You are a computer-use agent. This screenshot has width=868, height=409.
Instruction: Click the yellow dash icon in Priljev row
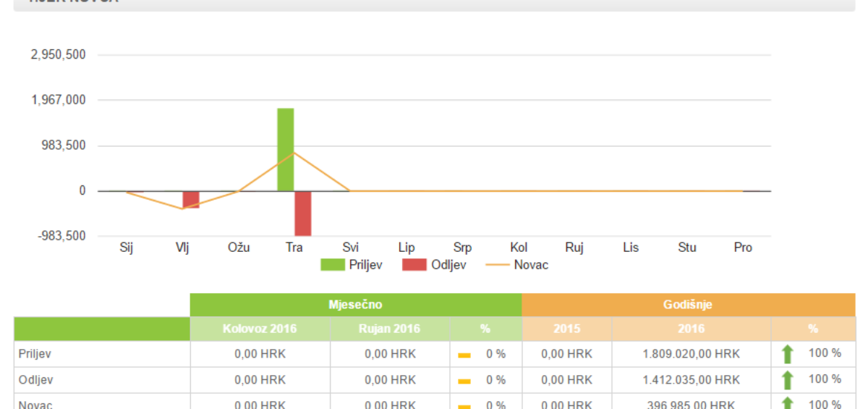tap(464, 355)
